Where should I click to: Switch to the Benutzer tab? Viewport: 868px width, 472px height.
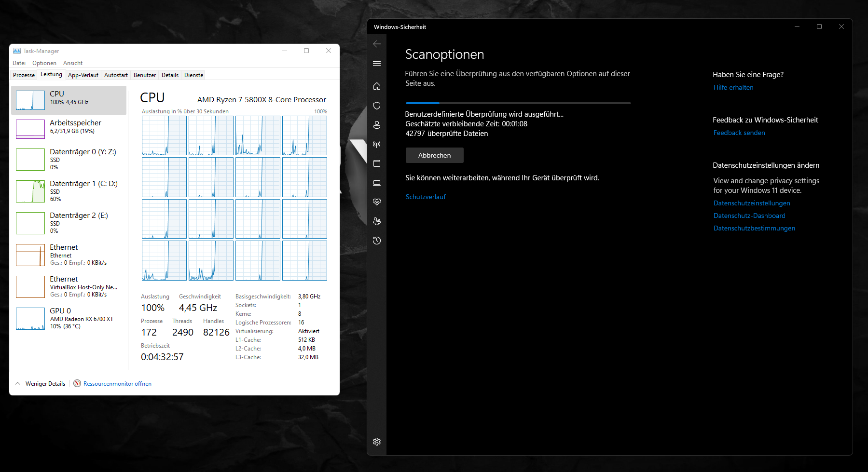pyautogui.click(x=145, y=75)
